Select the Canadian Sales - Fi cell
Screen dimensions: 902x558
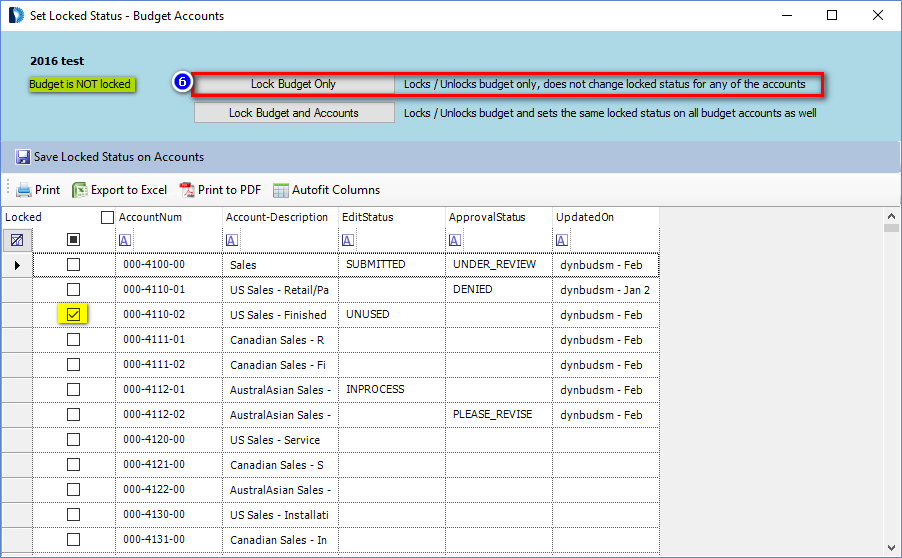click(x=280, y=364)
